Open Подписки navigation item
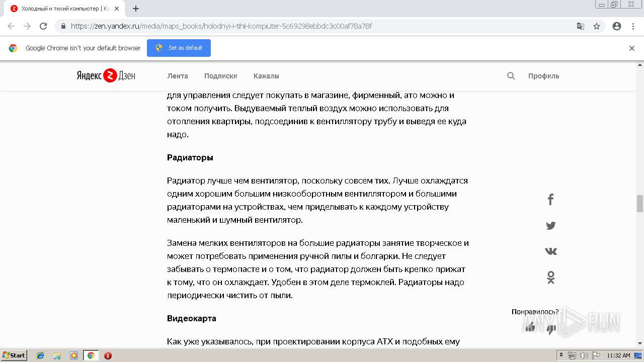Screen dimensions: 644x362 [221, 76]
